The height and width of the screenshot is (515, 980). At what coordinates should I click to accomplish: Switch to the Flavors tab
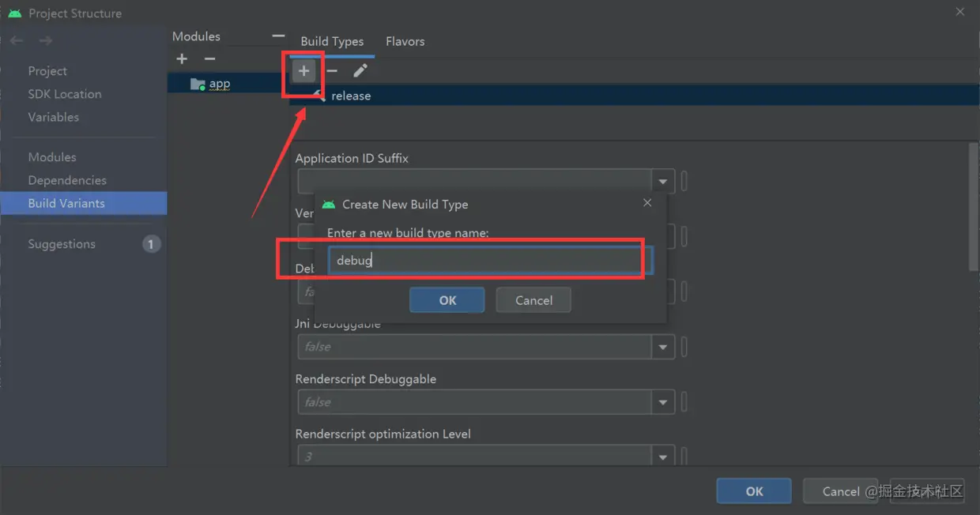(405, 41)
